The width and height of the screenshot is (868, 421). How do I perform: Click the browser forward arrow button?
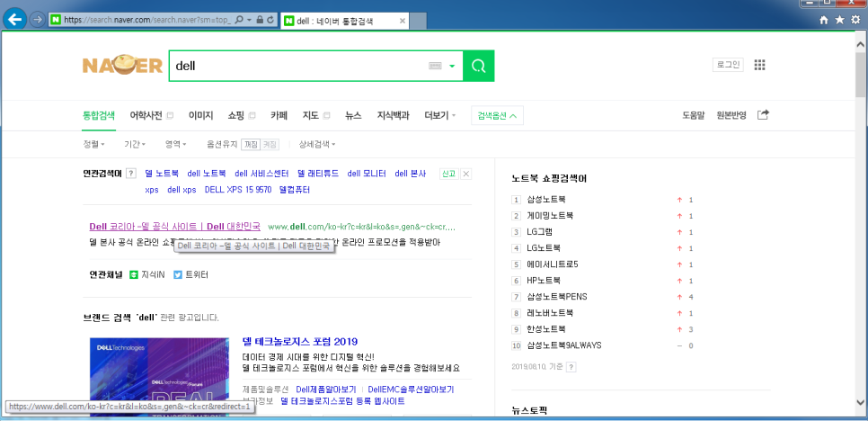click(x=38, y=20)
